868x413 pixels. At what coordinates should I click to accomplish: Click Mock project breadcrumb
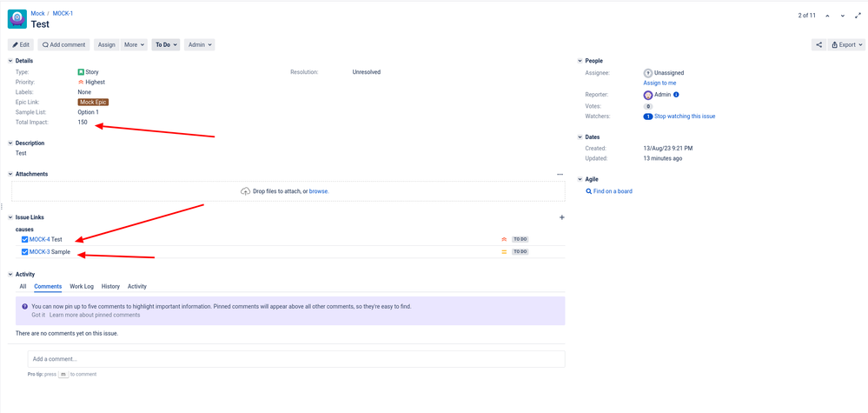[x=37, y=13]
